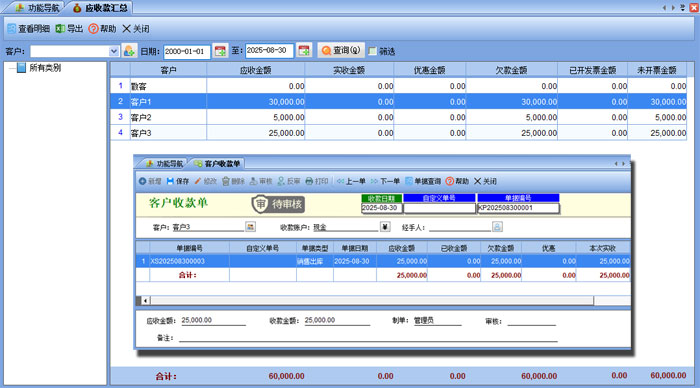Go to the previous record with 上一单
700x388 pixels.
coord(351,181)
